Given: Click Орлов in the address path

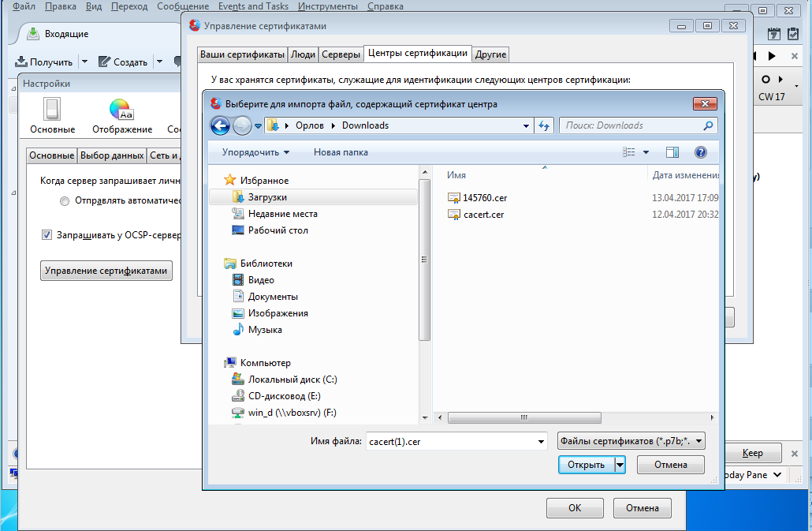Looking at the screenshot, I should point(310,125).
